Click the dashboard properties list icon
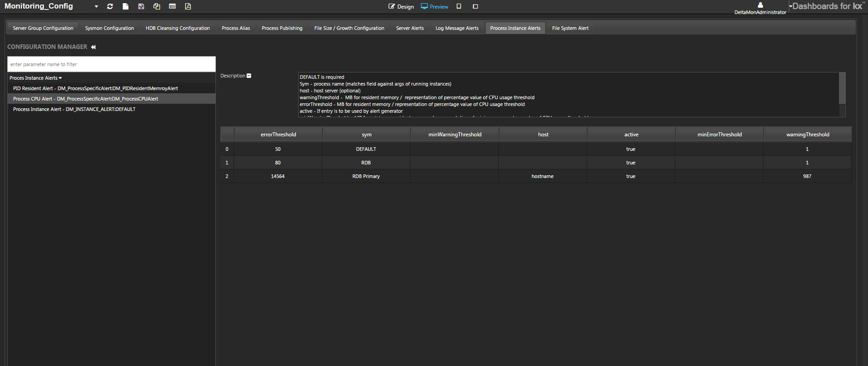 coord(172,6)
